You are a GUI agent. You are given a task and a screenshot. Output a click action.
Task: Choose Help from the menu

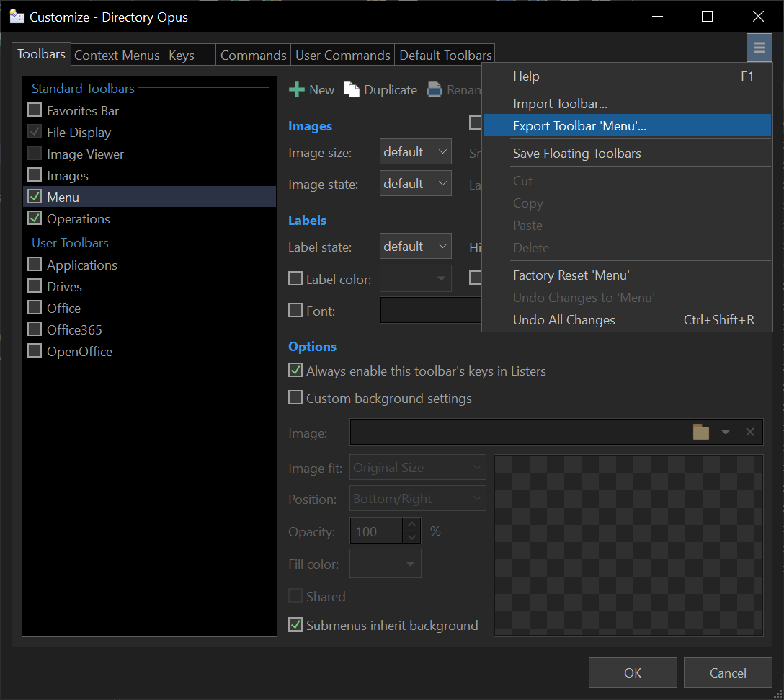click(x=627, y=76)
